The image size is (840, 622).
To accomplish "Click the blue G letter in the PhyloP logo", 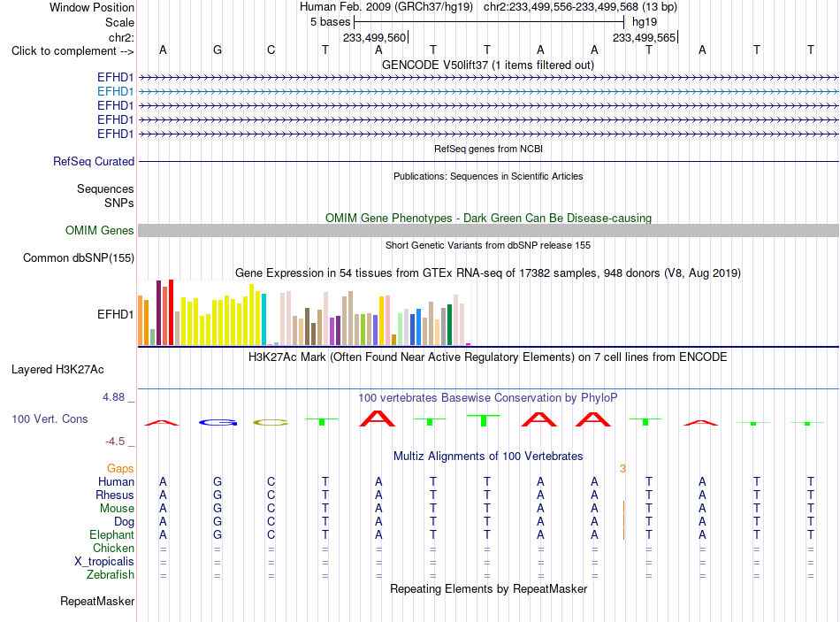I will (218, 423).
